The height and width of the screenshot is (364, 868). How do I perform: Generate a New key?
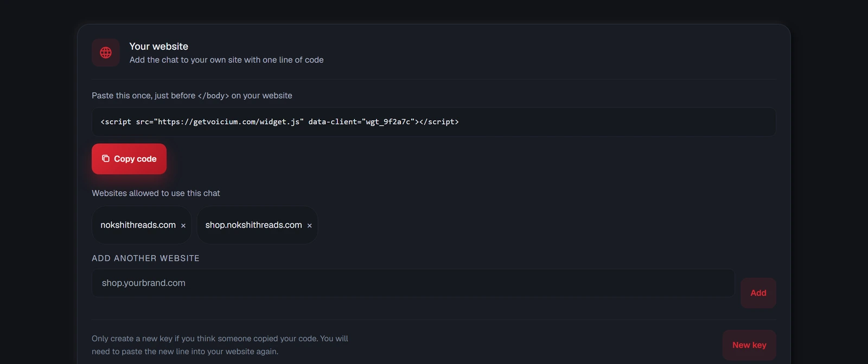(749, 345)
